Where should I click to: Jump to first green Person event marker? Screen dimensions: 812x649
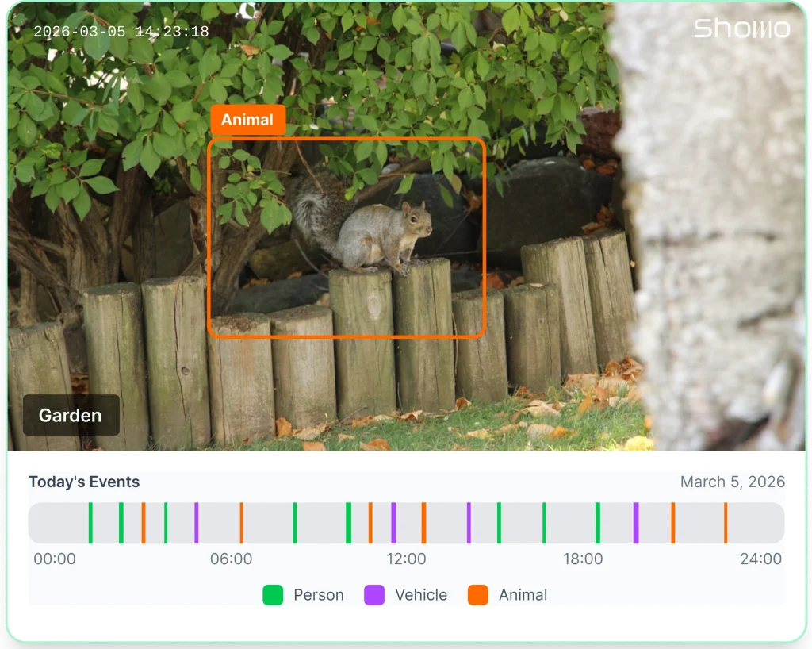[90, 523]
